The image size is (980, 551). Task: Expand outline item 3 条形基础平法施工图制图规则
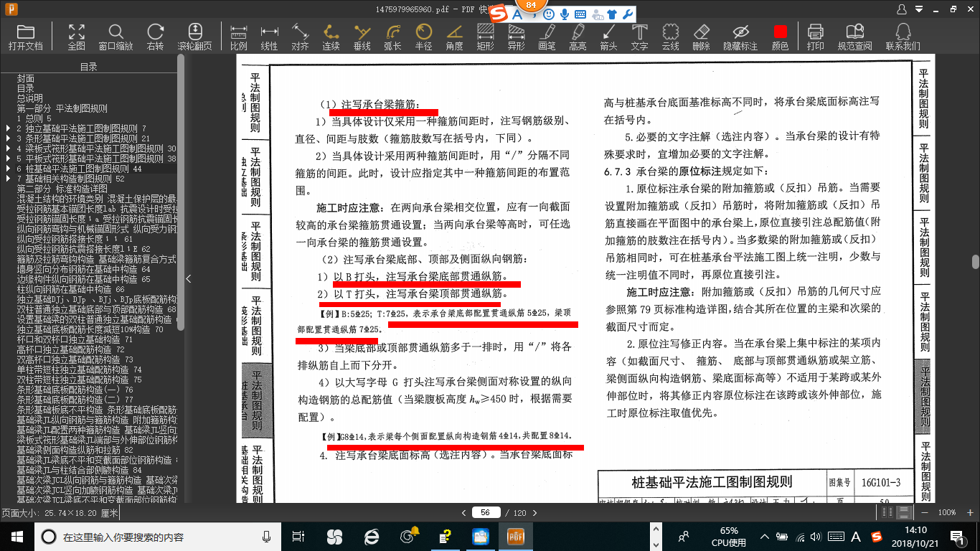[8, 138]
